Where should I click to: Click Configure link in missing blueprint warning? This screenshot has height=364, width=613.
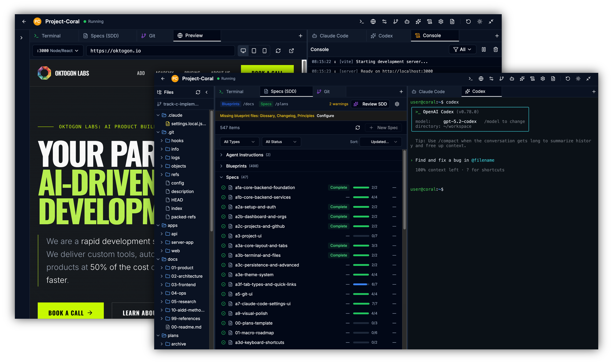click(x=325, y=116)
